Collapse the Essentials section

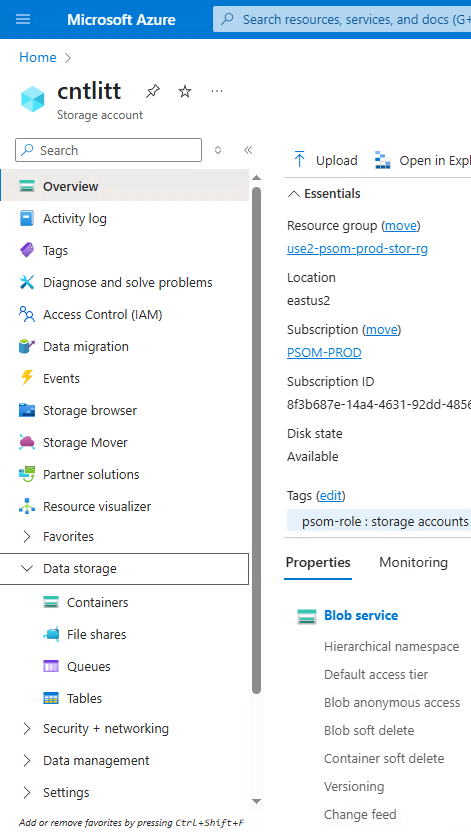(293, 194)
